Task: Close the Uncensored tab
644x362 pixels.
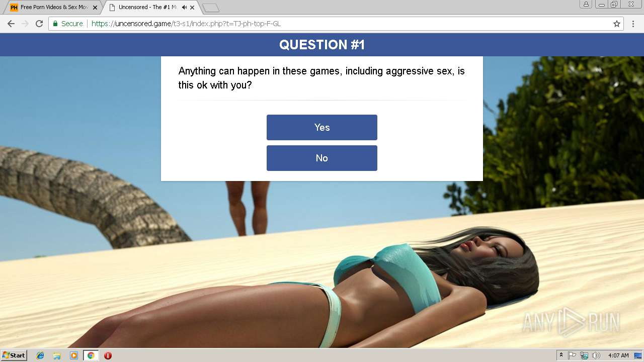Action: (x=192, y=8)
